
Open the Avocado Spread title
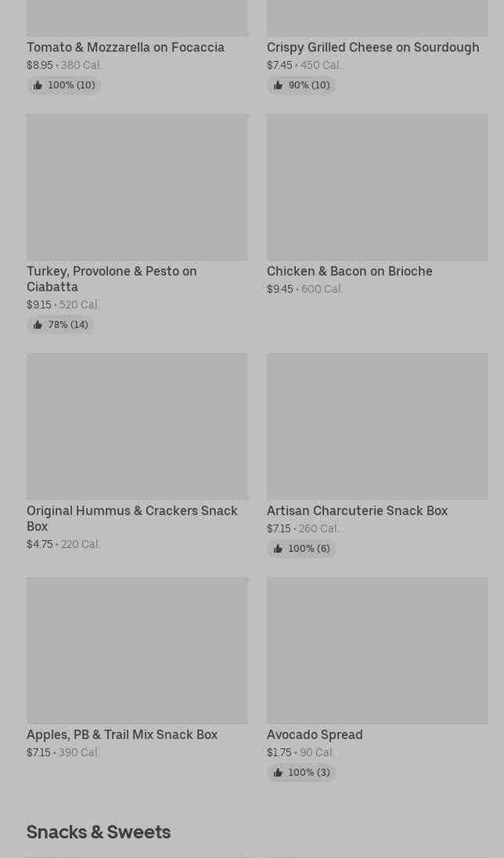tap(315, 734)
